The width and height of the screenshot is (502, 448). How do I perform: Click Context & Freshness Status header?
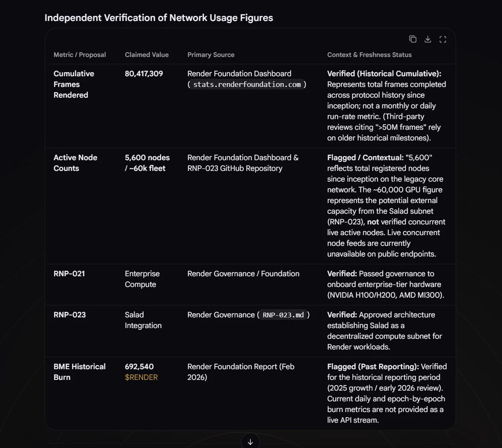[370, 55]
